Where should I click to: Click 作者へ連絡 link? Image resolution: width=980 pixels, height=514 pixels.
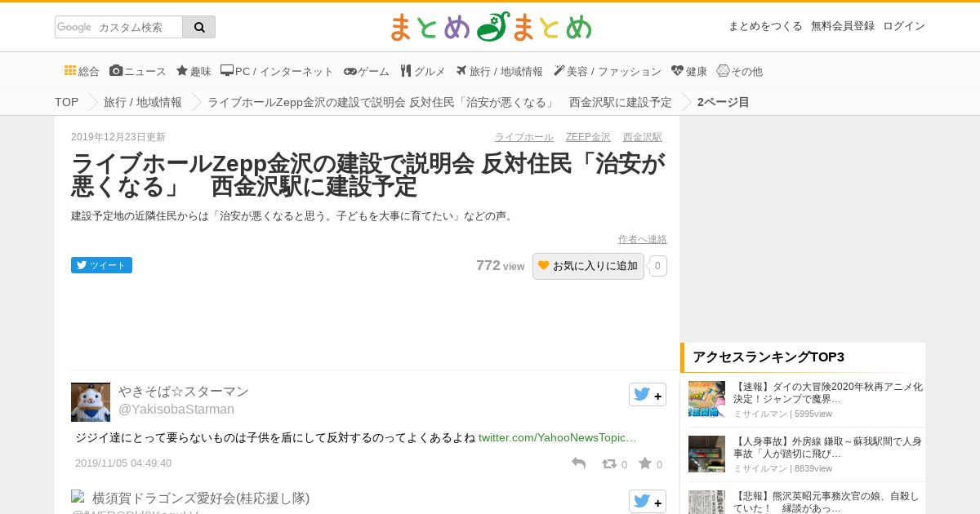point(643,239)
